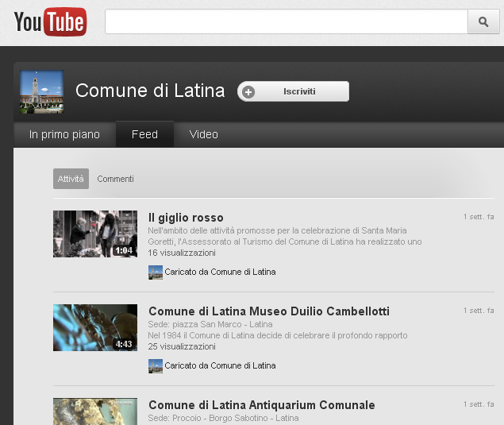
Task: Open the Comune di Latina channel avatar
Action: [42, 91]
